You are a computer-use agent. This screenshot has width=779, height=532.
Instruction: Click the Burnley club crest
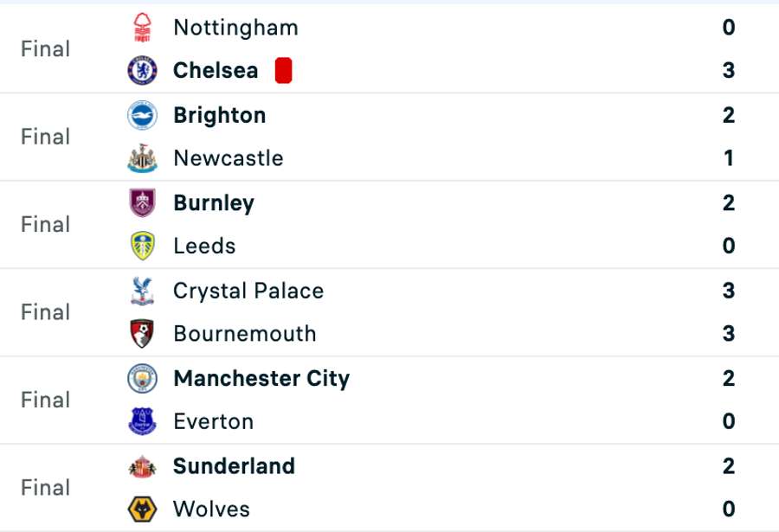[x=142, y=203]
